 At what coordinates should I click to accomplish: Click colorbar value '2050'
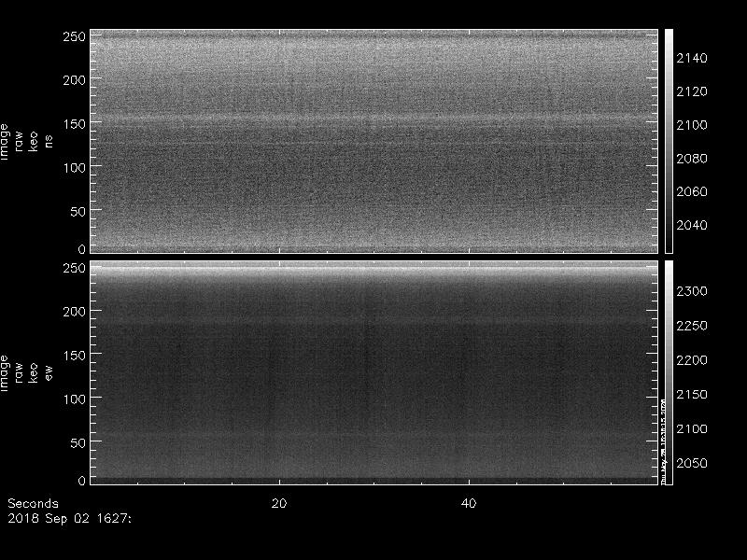692,463
